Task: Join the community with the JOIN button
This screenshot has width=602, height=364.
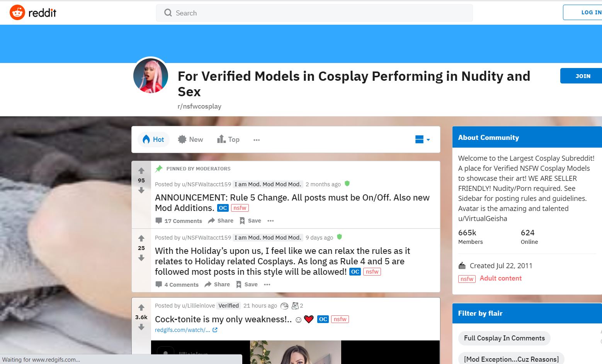Action: pyautogui.click(x=582, y=76)
